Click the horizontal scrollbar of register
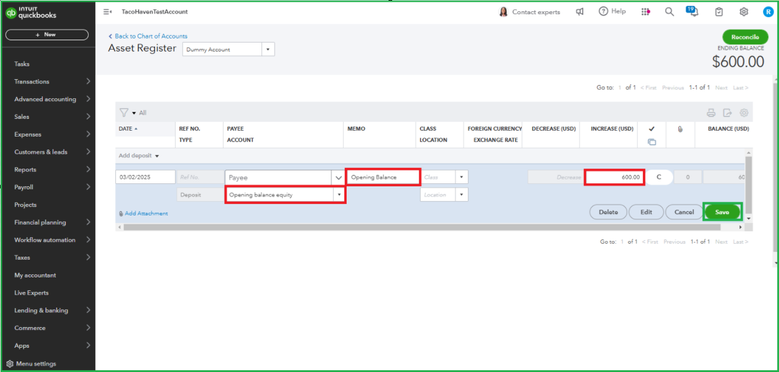This screenshot has height=372, width=779. (x=422, y=227)
